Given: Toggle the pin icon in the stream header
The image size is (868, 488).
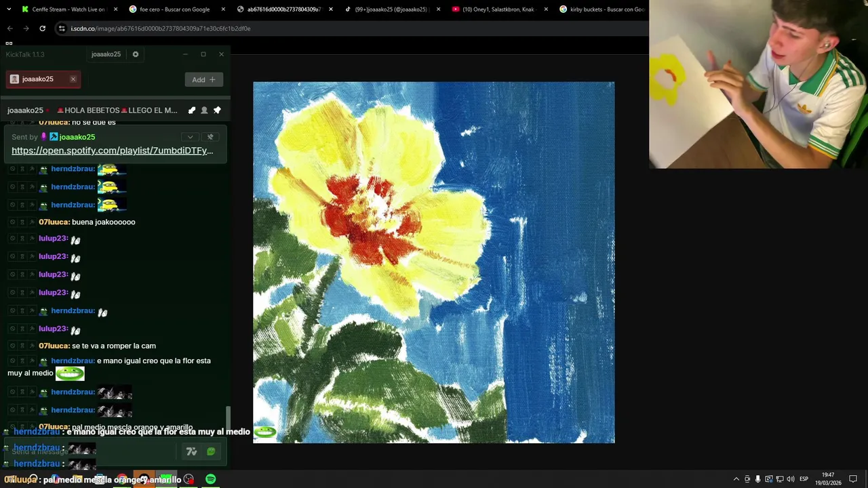Looking at the screenshot, I should [217, 110].
